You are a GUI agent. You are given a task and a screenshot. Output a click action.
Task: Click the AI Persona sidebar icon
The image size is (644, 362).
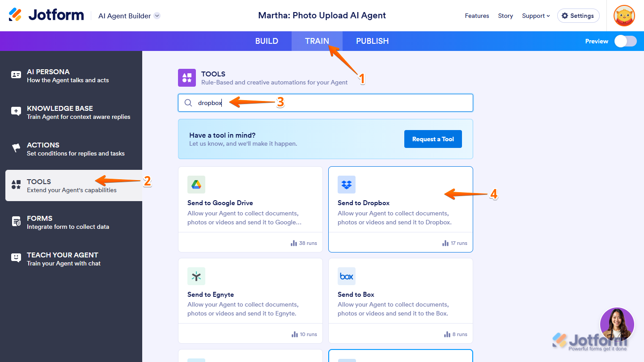tap(16, 75)
